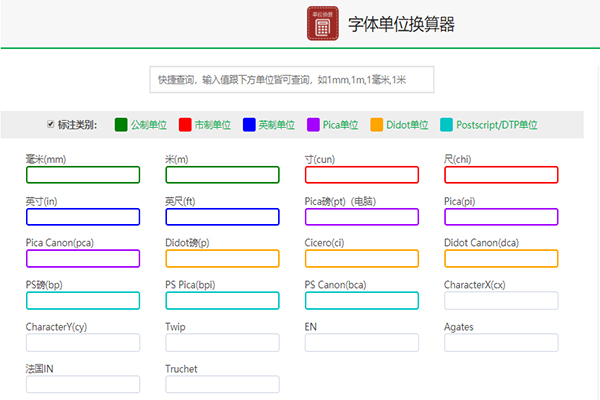This screenshot has width=600, height=400.
Task: Click the Twip input field
Action: (x=222, y=343)
